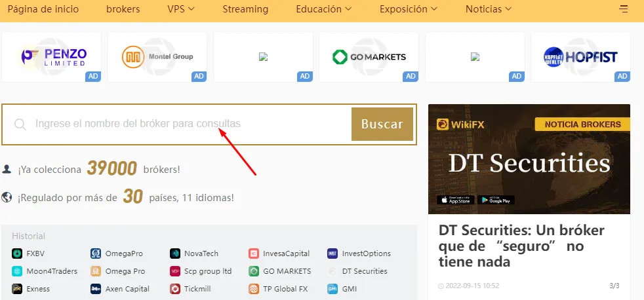Click the DT Securities history logo icon
The width and height of the screenshot is (644, 300).
tap(332, 271)
